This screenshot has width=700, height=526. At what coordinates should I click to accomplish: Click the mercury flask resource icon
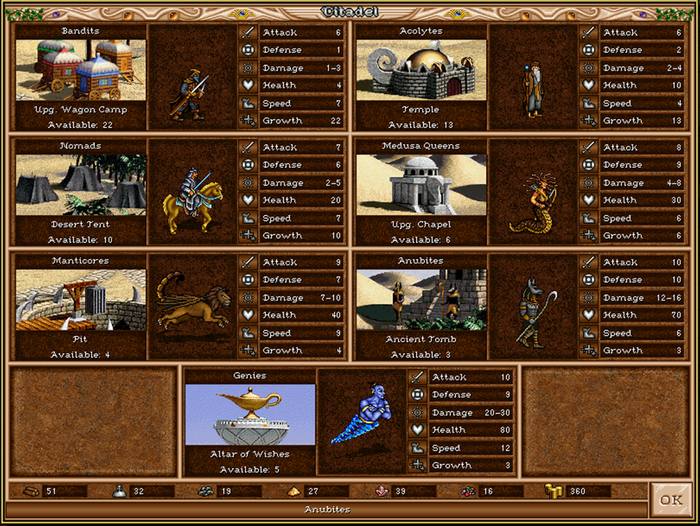(119, 491)
